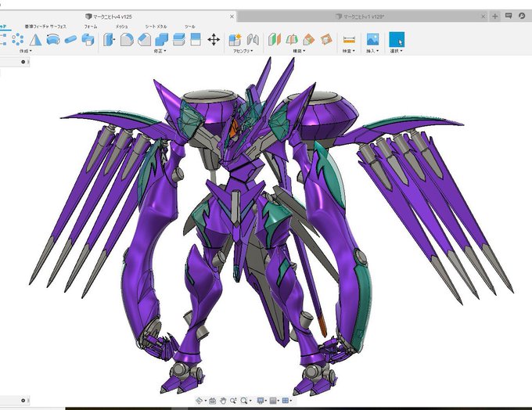Pick the Split Face tool
This screenshot has width=532, height=410.
[196, 39]
